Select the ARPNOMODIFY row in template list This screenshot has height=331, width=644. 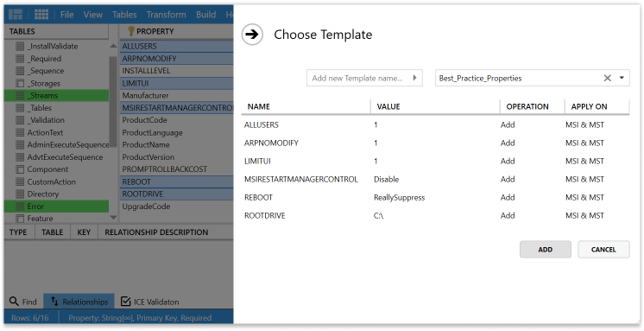click(x=435, y=143)
